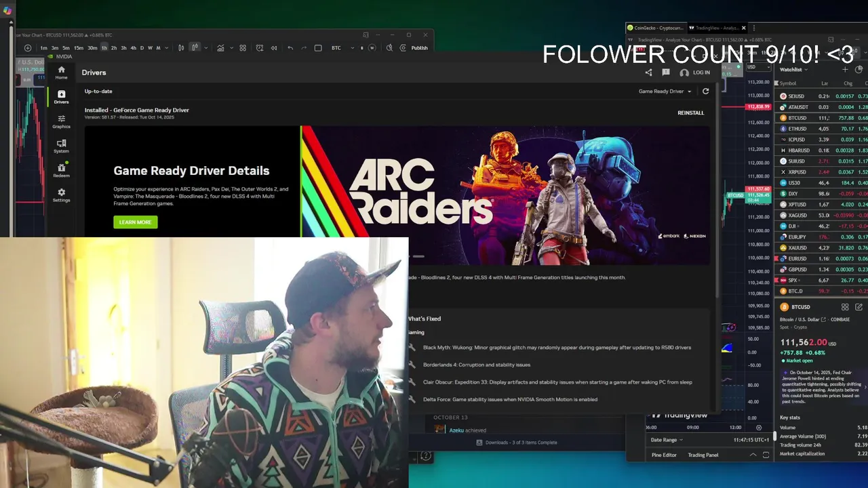Close the TradingView browser tab
This screenshot has height=488, width=868.
743,28
